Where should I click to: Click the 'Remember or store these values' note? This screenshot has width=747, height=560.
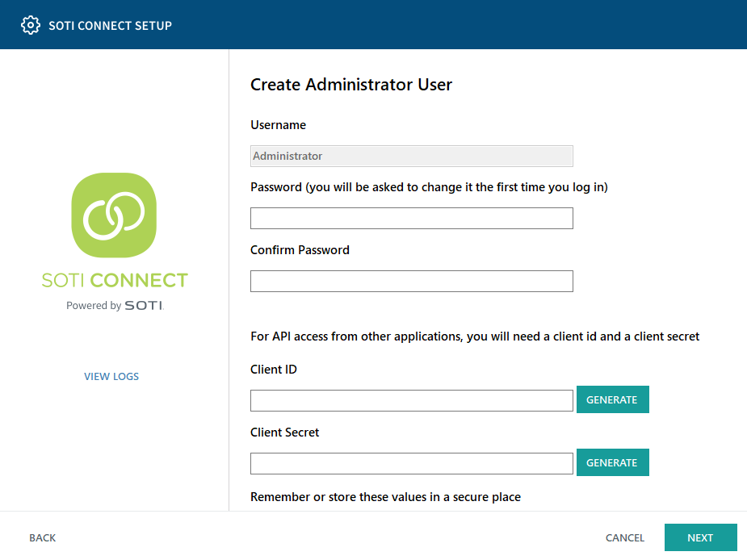click(x=385, y=497)
